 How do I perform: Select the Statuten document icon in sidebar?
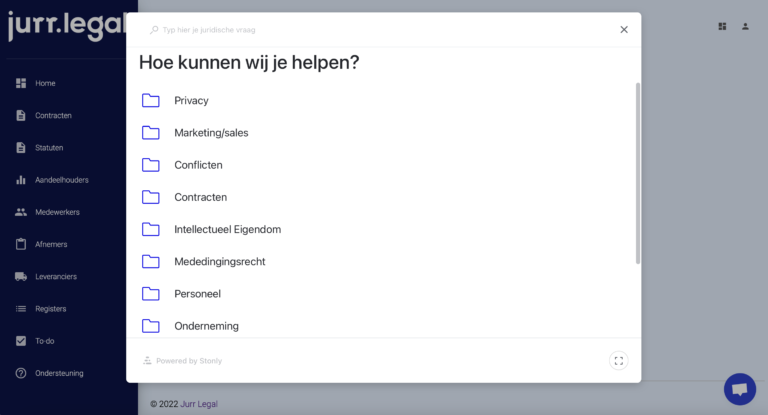coord(21,147)
